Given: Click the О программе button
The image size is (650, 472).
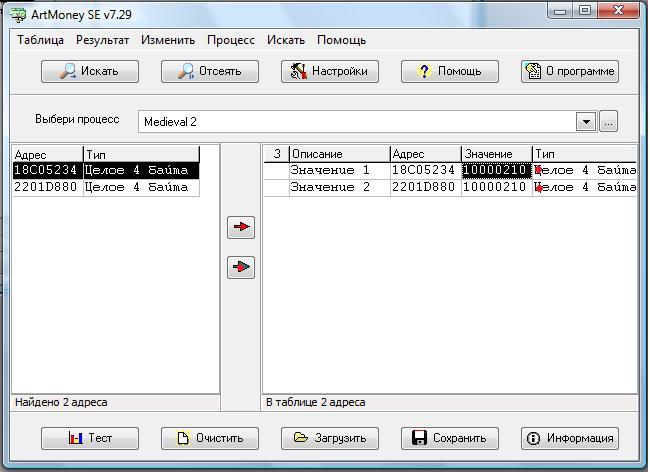Looking at the screenshot, I should [569, 71].
